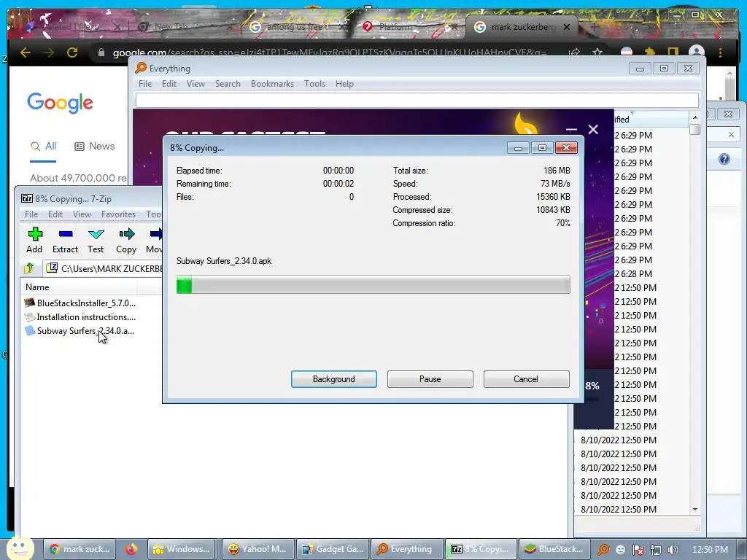Open File menu in 7-Zip window
The height and width of the screenshot is (560, 747).
pos(31,214)
